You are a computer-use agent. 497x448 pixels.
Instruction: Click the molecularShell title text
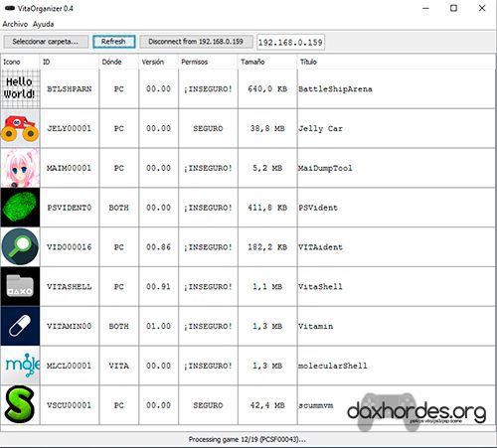click(x=333, y=366)
